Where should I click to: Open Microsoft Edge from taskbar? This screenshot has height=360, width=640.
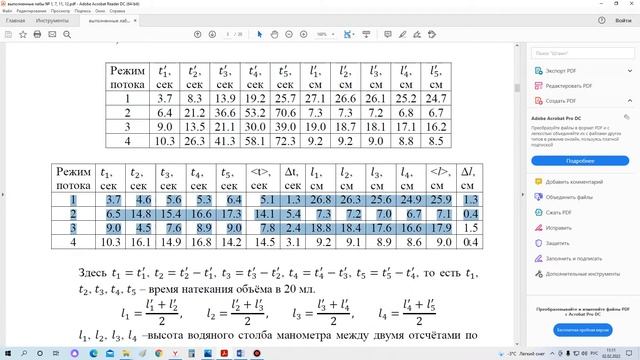tap(93, 353)
